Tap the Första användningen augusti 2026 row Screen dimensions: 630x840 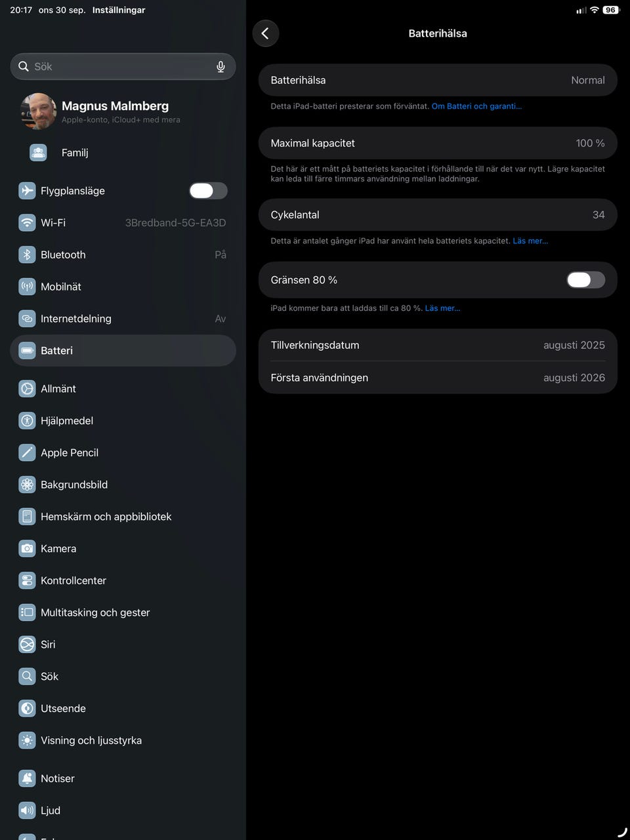click(438, 378)
